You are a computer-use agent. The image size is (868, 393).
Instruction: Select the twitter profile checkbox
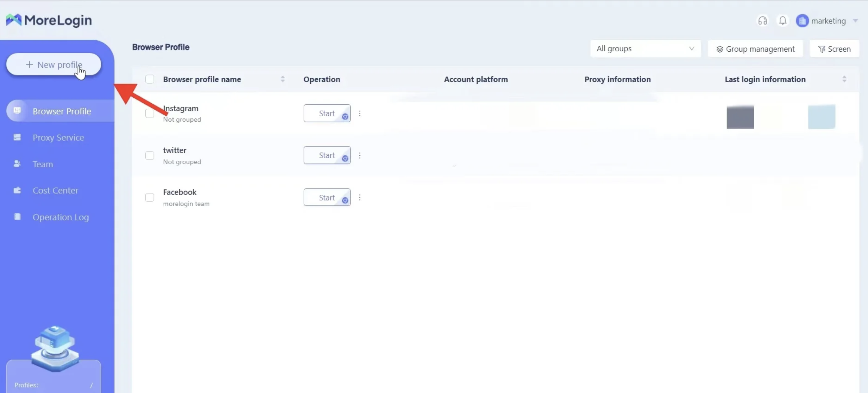coord(150,155)
